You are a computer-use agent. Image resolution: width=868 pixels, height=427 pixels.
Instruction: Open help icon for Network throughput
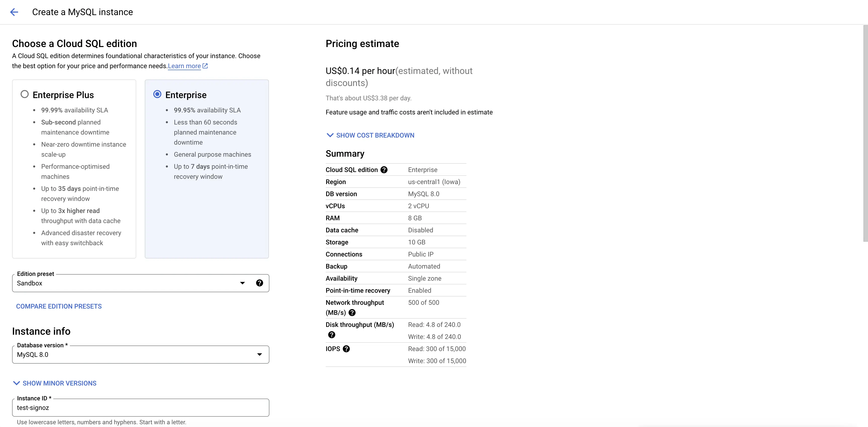pos(352,313)
